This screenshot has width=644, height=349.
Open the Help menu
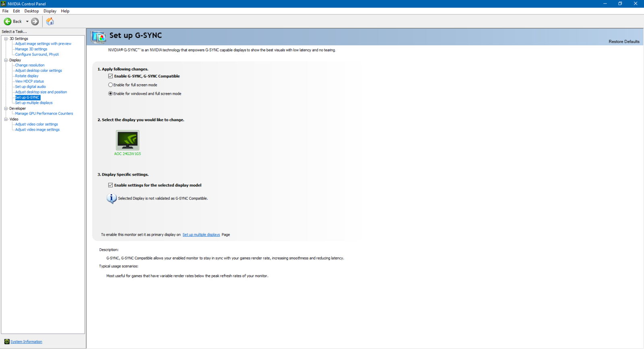[65, 11]
